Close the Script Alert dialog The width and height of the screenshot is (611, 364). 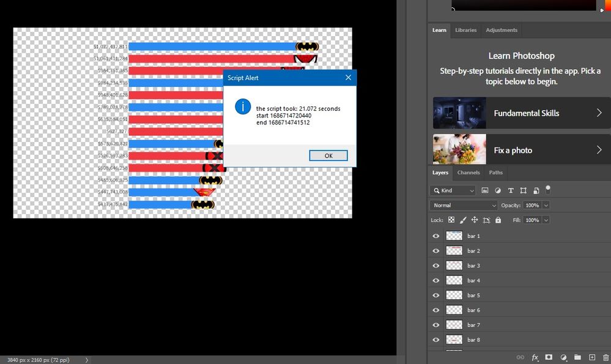coord(348,78)
